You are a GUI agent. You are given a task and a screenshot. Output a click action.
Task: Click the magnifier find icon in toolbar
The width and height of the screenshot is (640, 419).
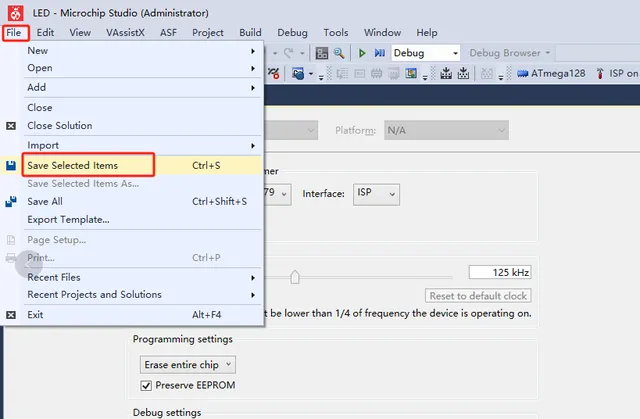click(x=339, y=53)
